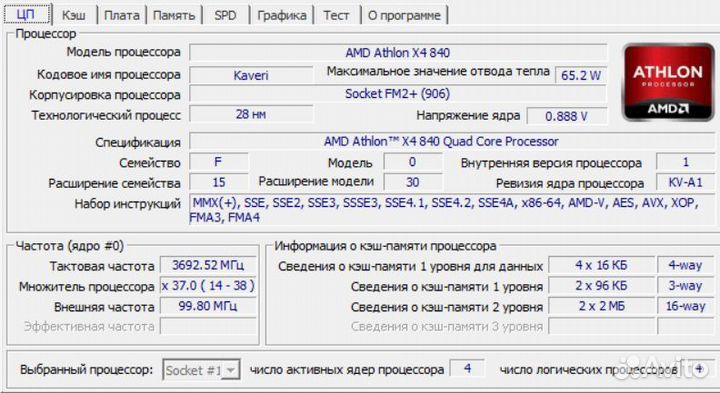Click the 16-way associativity value
This screenshot has height=393, width=720.
[x=686, y=306]
